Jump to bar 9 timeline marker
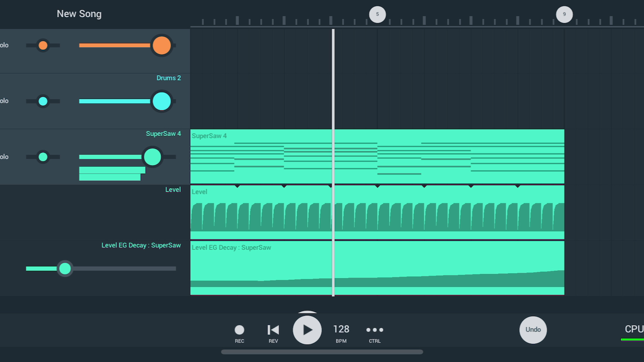 tap(564, 14)
